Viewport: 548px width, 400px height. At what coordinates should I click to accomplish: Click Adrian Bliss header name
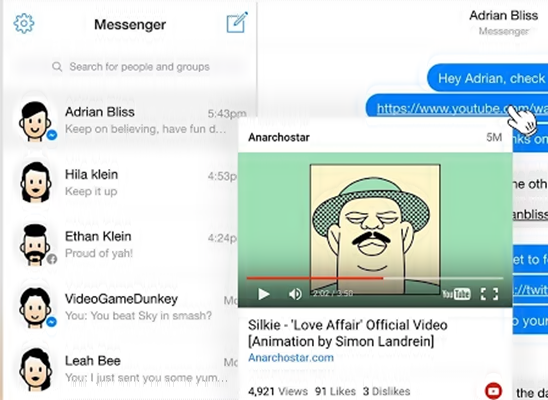click(x=504, y=15)
